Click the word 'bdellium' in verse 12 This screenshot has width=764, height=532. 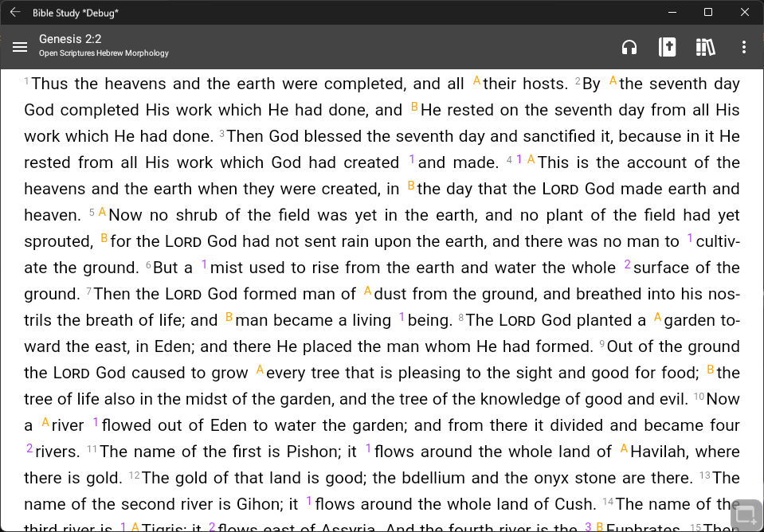[432, 478]
